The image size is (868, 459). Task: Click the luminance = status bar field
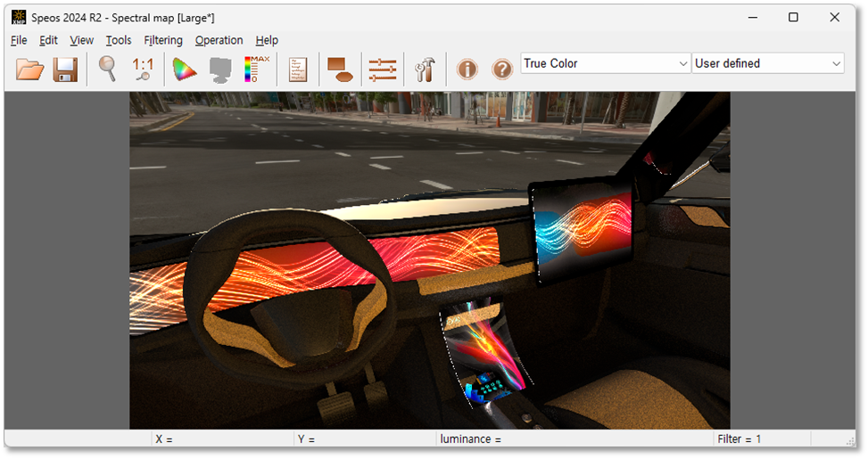point(575,439)
